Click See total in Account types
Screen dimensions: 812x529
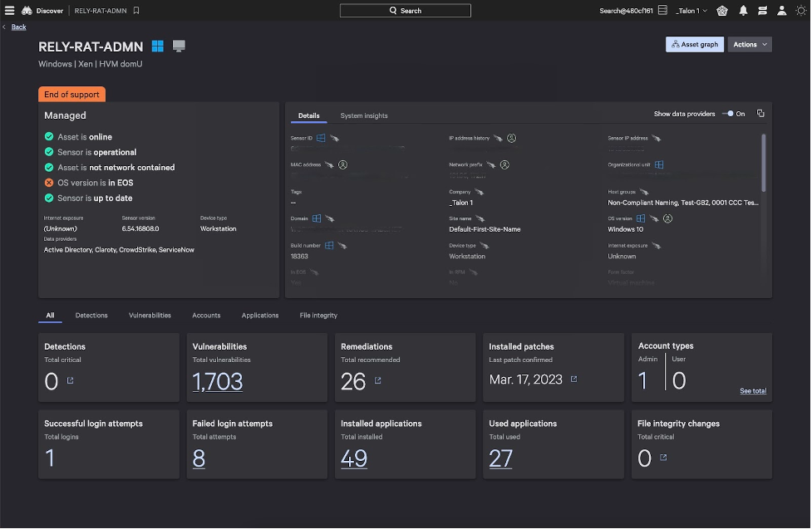click(753, 391)
